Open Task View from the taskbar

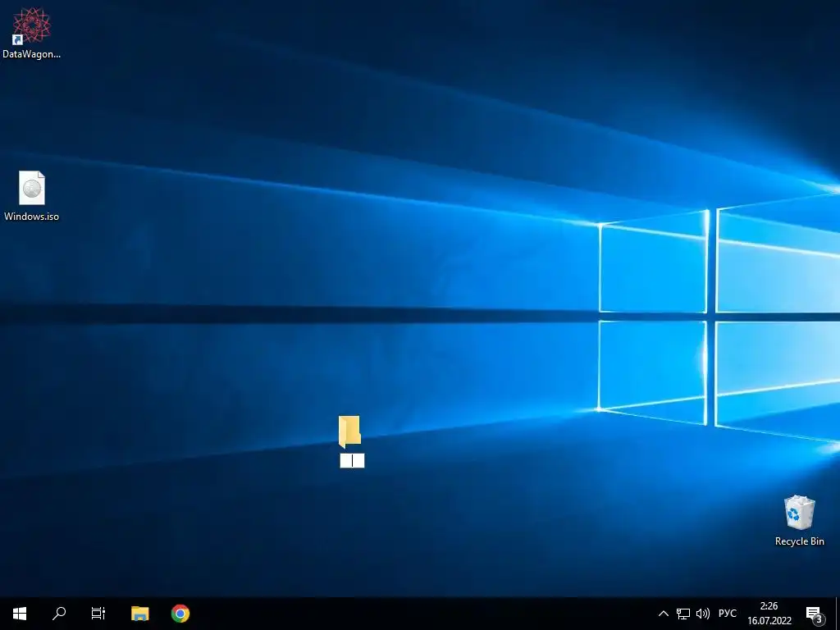coord(98,614)
